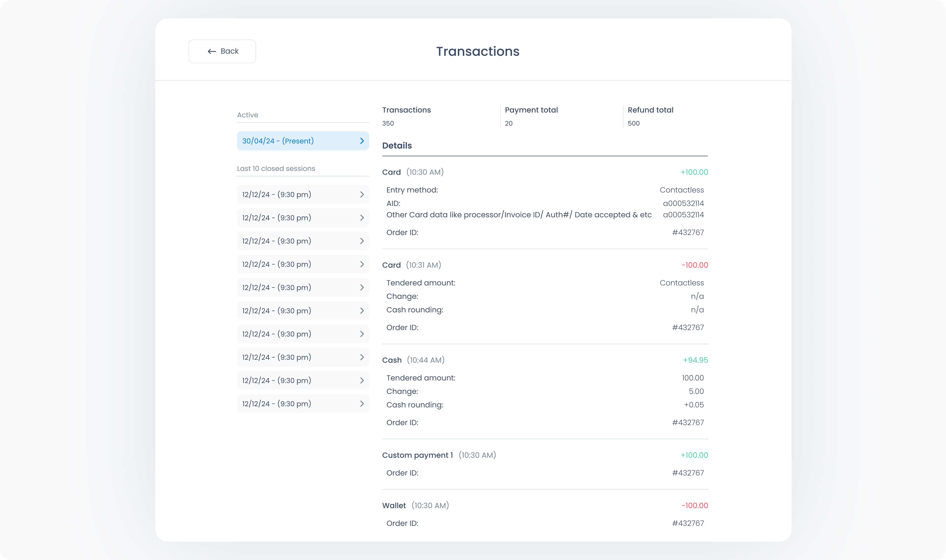Click chevron of third closed session
Image resolution: width=946 pixels, height=560 pixels.
point(362,241)
